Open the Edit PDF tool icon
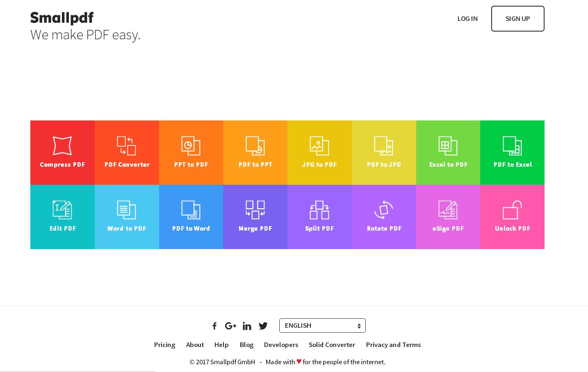Image resolution: width=588 pixels, height=372 pixels. pos(62,210)
